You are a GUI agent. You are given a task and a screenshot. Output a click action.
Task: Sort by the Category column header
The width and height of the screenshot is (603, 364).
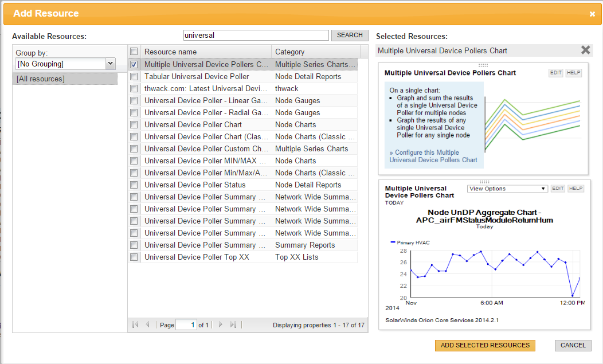[x=316, y=52]
